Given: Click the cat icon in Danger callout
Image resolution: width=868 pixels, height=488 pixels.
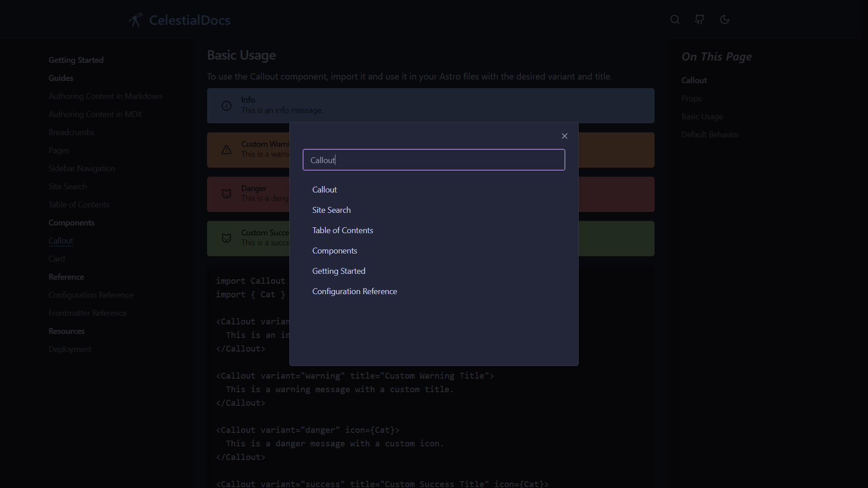Looking at the screenshot, I should pos(226,194).
